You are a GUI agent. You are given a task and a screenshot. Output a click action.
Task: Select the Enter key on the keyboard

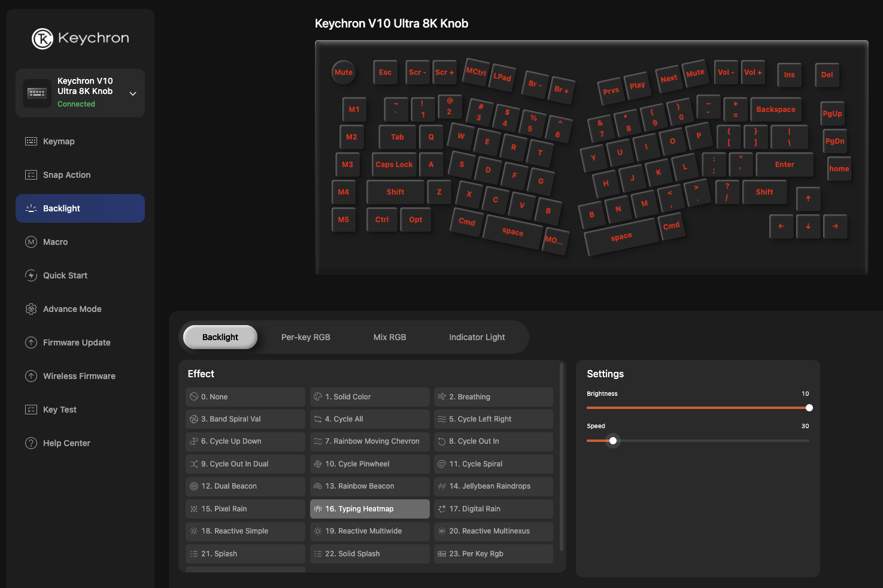[785, 165]
